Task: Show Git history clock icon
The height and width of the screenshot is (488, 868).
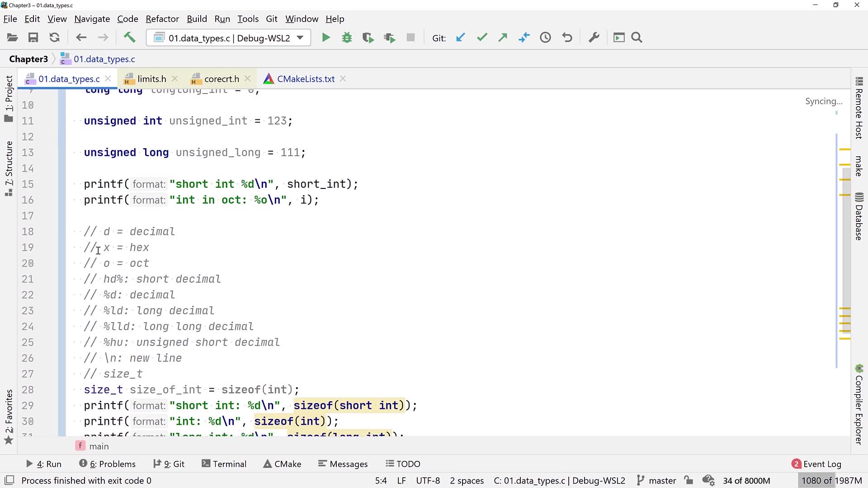Action: (x=545, y=38)
